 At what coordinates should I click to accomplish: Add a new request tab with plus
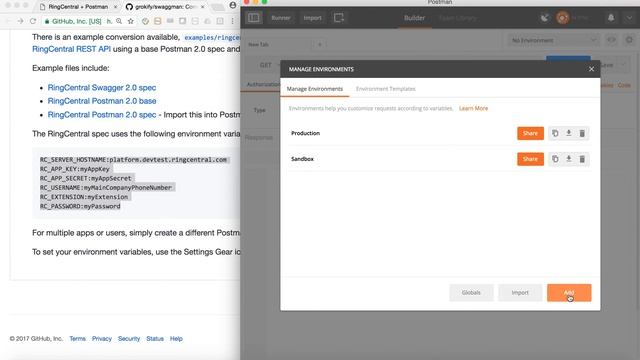(320, 44)
